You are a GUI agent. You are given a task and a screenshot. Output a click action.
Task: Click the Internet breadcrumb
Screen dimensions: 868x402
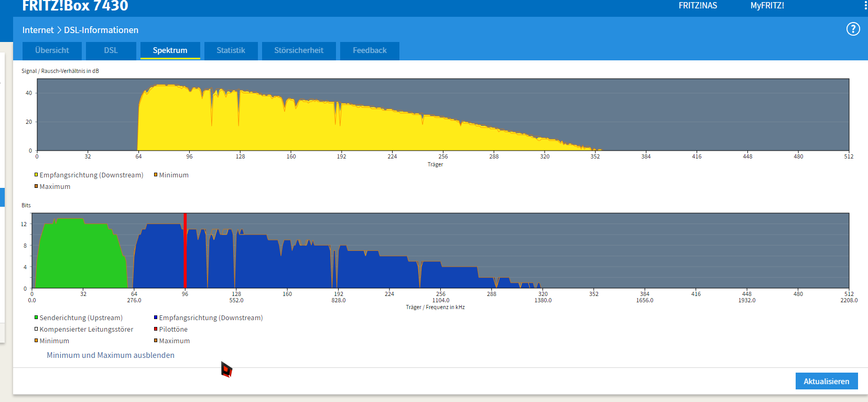(38, 30)
